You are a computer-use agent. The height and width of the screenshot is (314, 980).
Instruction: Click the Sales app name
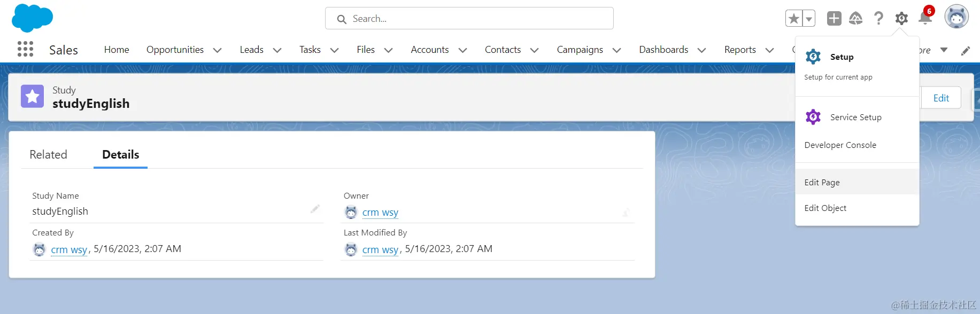(x=64, y=50)
